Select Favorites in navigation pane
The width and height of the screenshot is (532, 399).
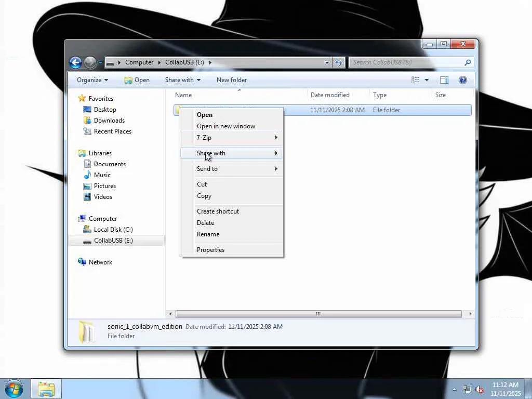coord(101,98)
